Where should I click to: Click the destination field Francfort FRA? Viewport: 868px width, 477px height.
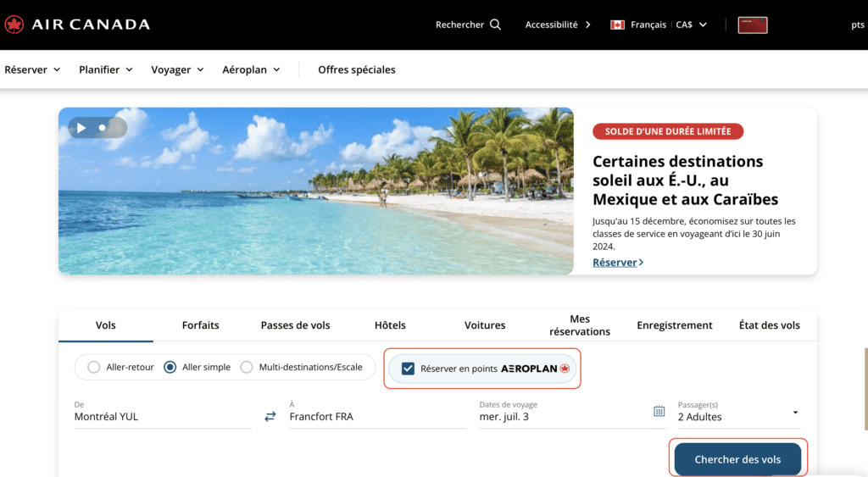(x=377, y=416)
